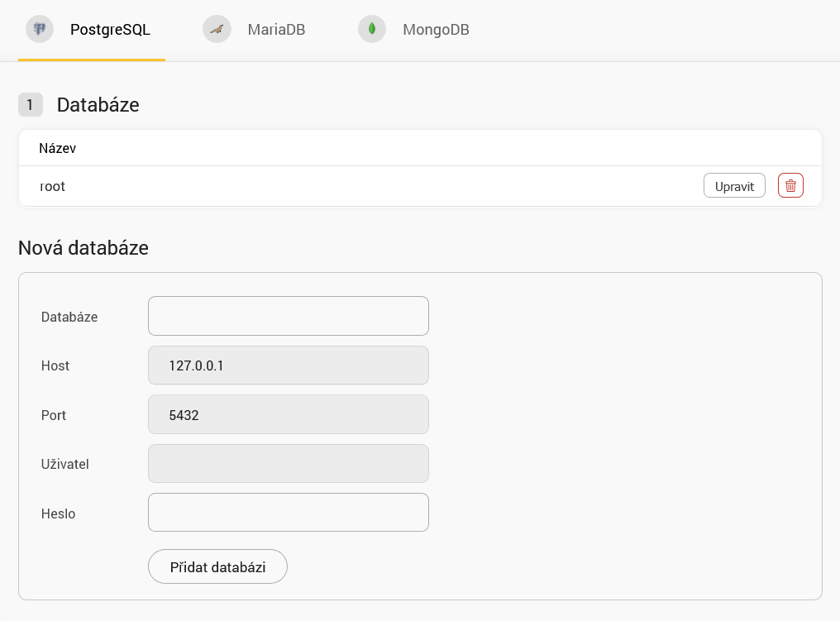
Task: Delete the root database via trash icon
Action: (x=790, y=185)
